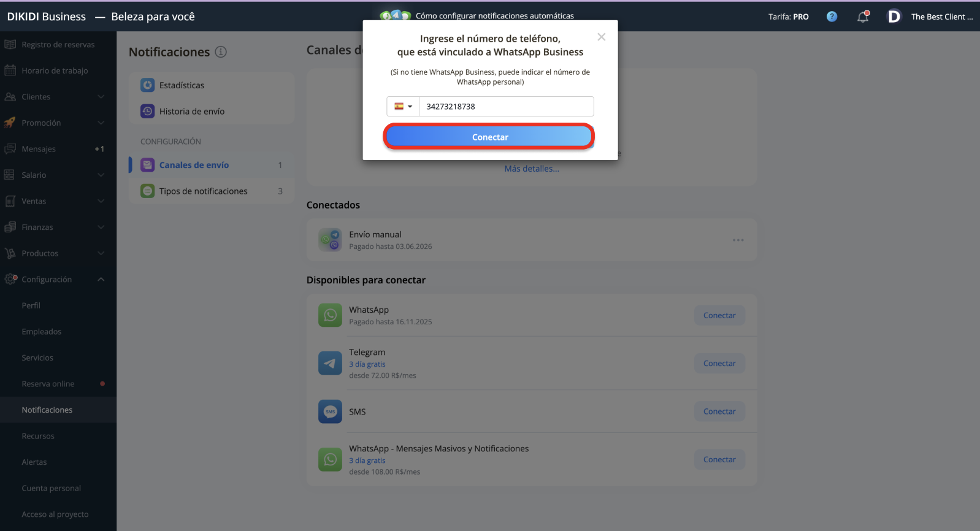Click the Ventas register icon
Screen dimensions: 980x531
[x=10, y=201]
